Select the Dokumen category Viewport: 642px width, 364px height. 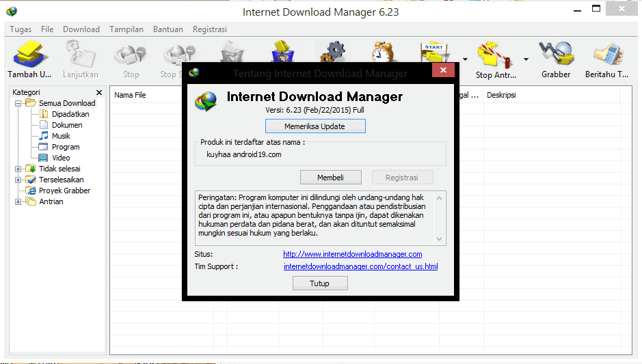point(67,125)
